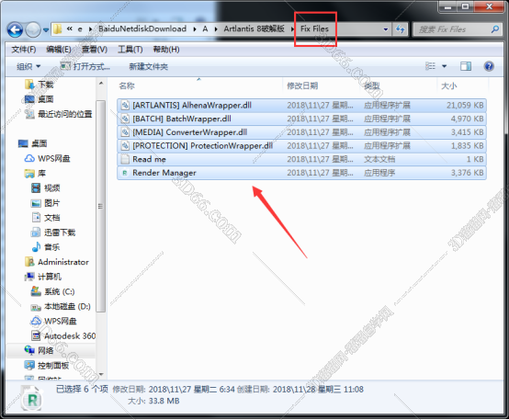Open Help with the question mark icon

tap(489, 66)
